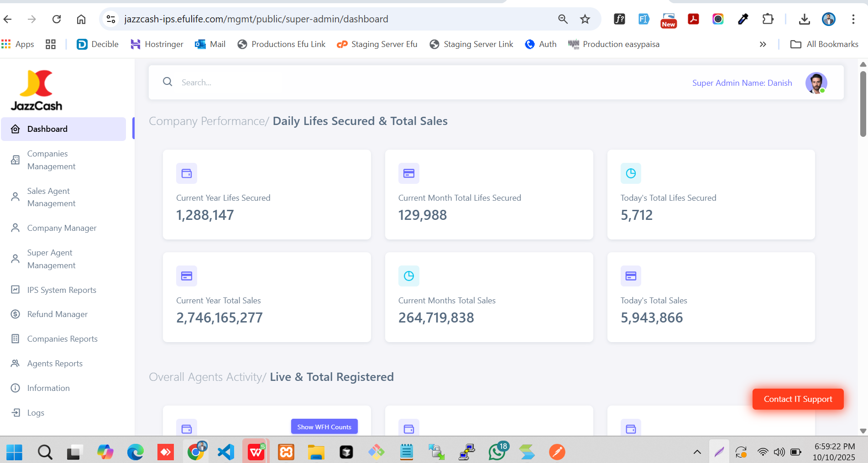The image size is (868, 463).
Task: Bookmark this page with star icon
Action: pos(585,19)
